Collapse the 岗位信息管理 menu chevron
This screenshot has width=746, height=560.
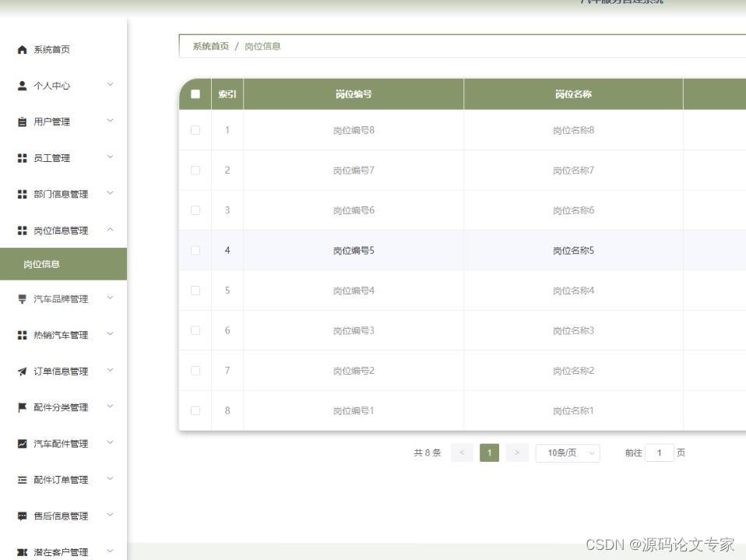pyautogui.click(x=111, y=230)
